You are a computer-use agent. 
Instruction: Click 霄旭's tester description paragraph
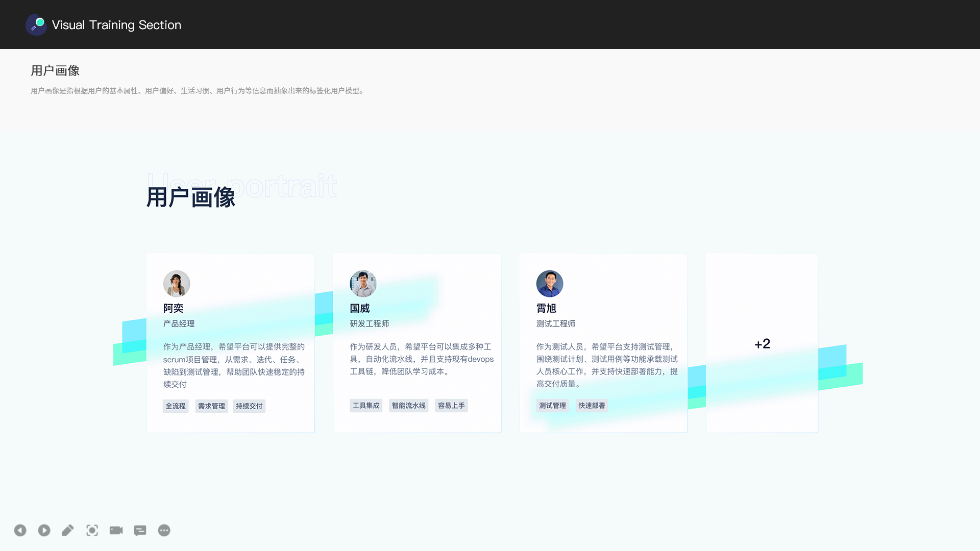pos(607,365)
